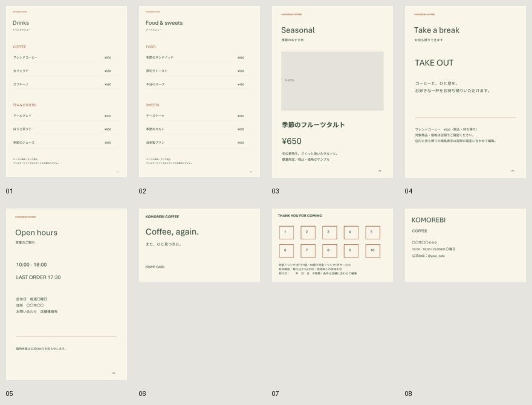Click stamp box number 3

point(329,232)
